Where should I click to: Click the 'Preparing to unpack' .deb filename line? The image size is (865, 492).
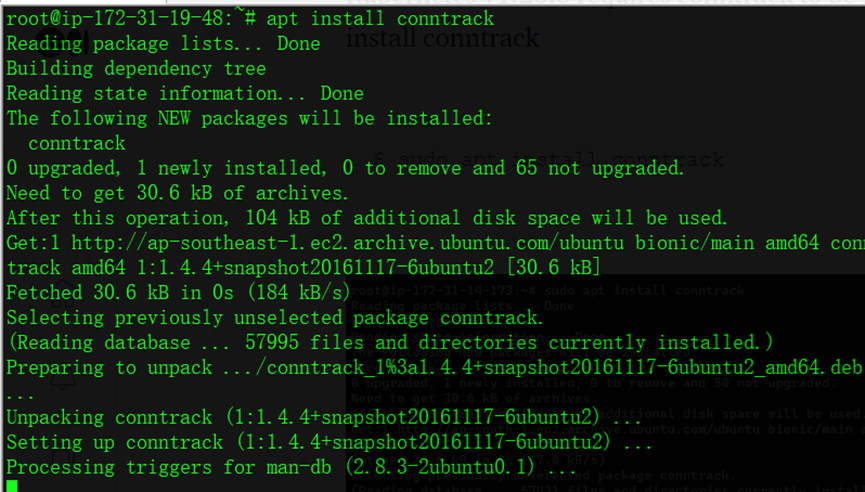433,367
